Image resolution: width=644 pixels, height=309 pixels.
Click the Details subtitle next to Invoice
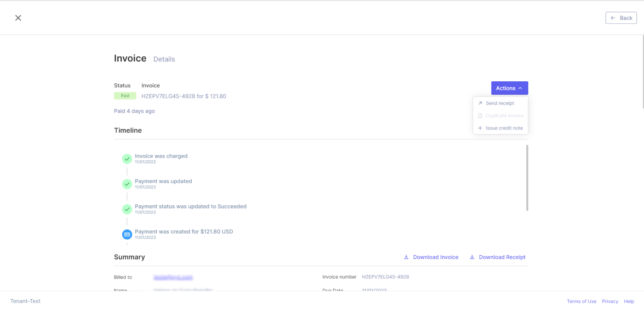tap(164, 59)
